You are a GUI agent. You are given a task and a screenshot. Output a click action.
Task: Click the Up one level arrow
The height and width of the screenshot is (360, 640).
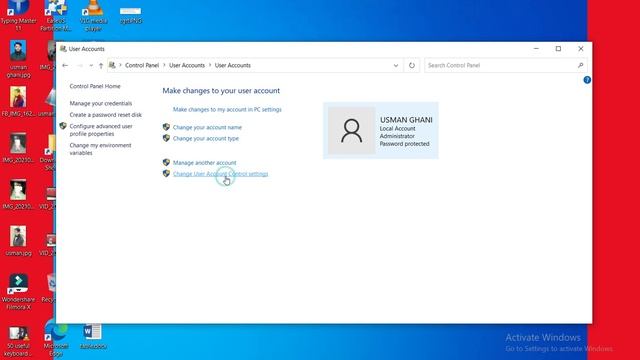coord(101,65)
